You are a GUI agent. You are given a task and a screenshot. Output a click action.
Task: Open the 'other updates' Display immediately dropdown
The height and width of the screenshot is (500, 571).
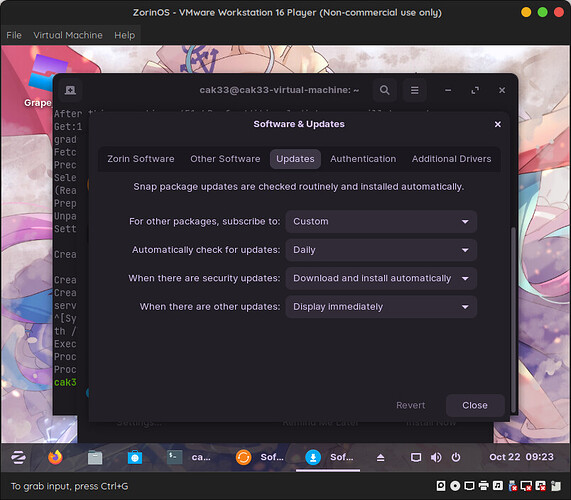coord(381,307)
